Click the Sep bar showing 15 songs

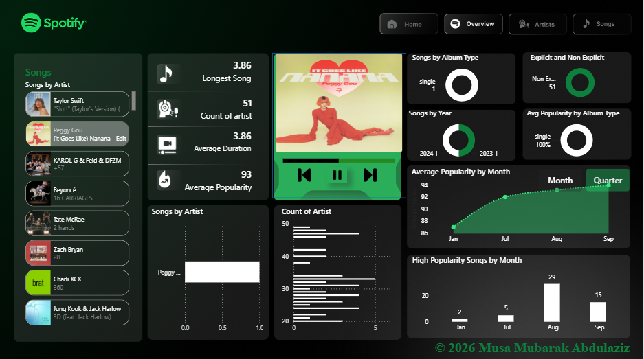click(598, 312)
